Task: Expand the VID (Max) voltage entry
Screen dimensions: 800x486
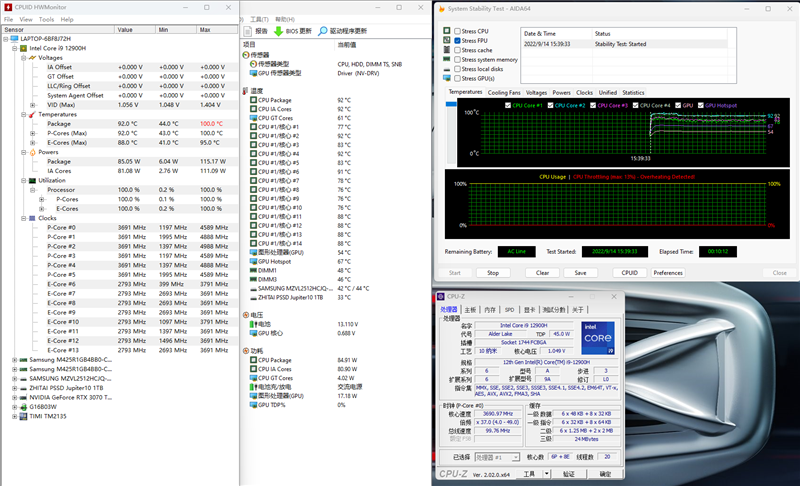Action: [32, 105]
